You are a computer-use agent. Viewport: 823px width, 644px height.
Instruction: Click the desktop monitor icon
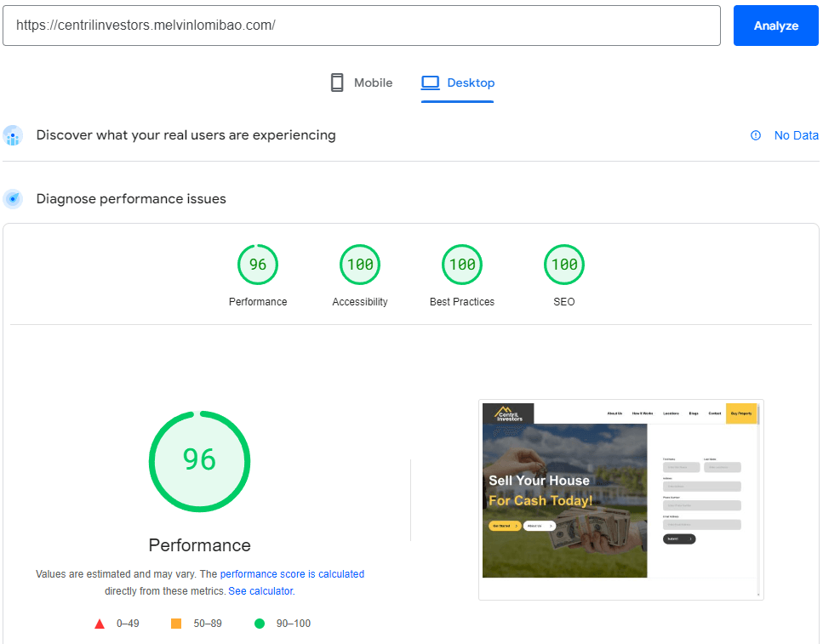point(431,83)
